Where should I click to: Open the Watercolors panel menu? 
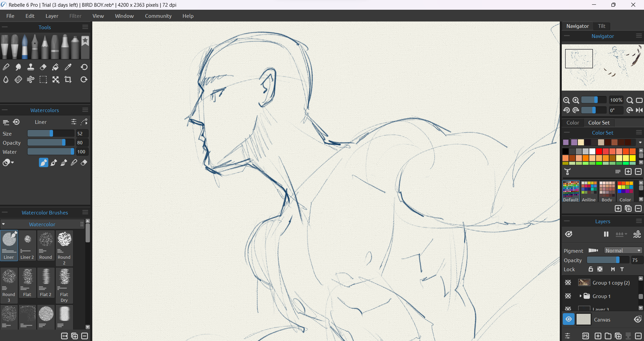click(x=85, y=110)
